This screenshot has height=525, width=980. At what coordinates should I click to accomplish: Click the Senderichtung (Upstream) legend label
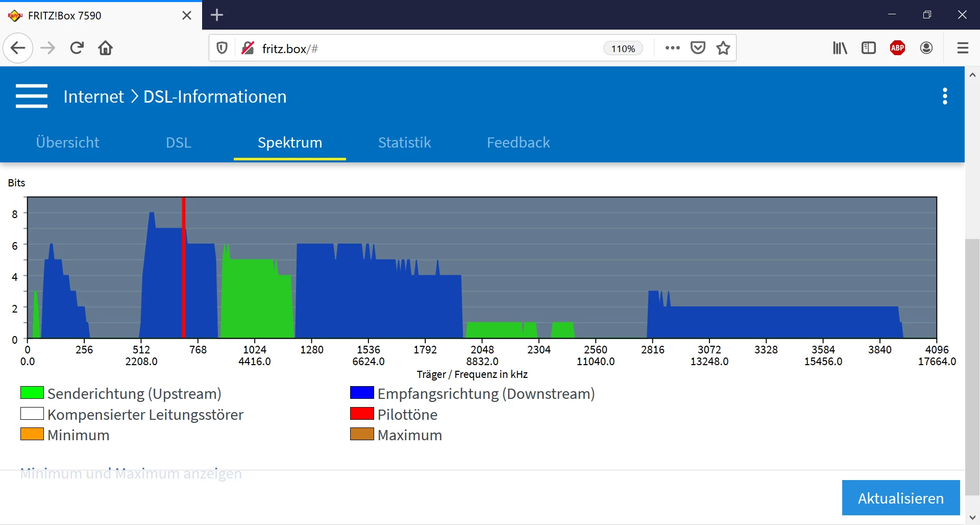134,394
